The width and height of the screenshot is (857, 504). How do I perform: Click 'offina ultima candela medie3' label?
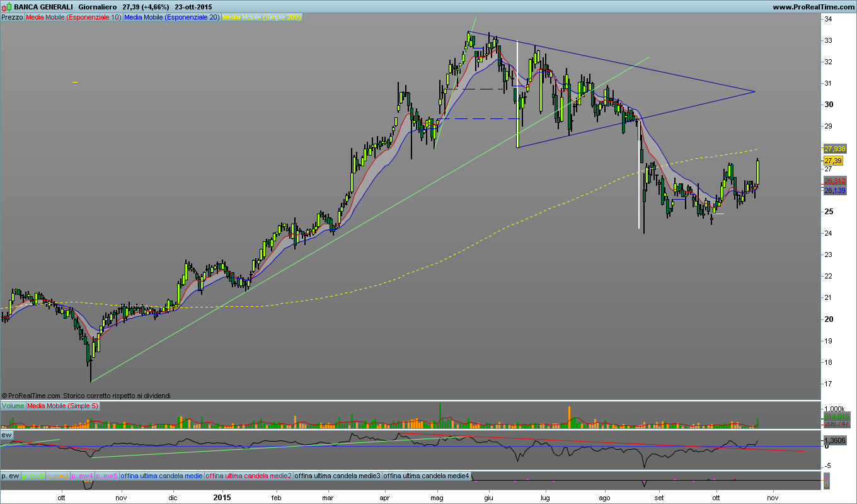[338, 476]
